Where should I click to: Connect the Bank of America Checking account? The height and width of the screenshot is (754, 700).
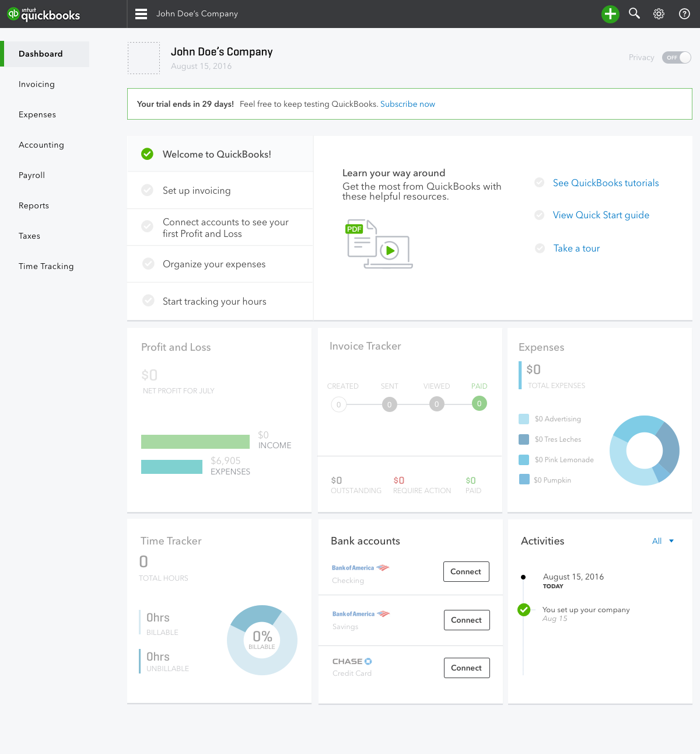click(466, 572)
